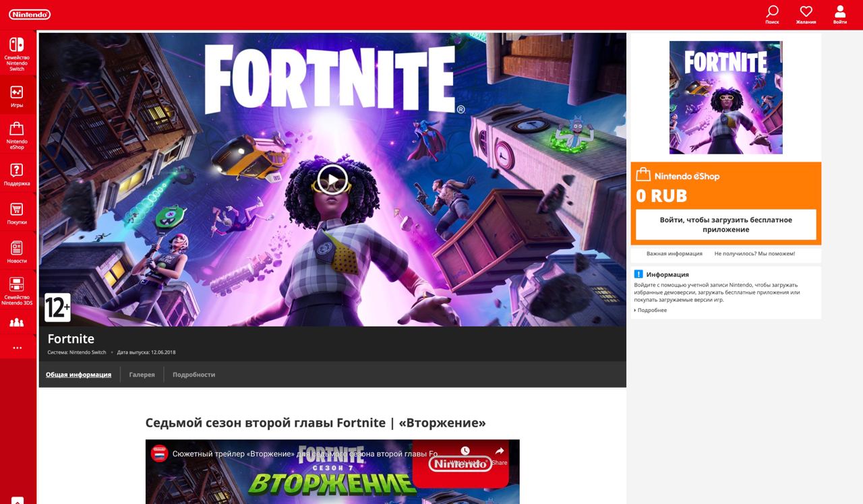Click the Fortnite cover art thumbnail

pyautogui.click(x=726, y=98)
